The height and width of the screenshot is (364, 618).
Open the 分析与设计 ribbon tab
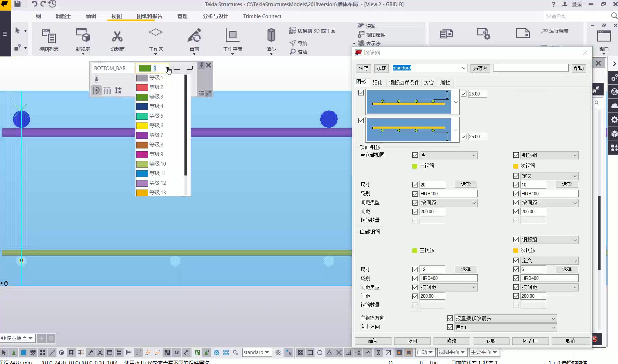click(215, 16)
